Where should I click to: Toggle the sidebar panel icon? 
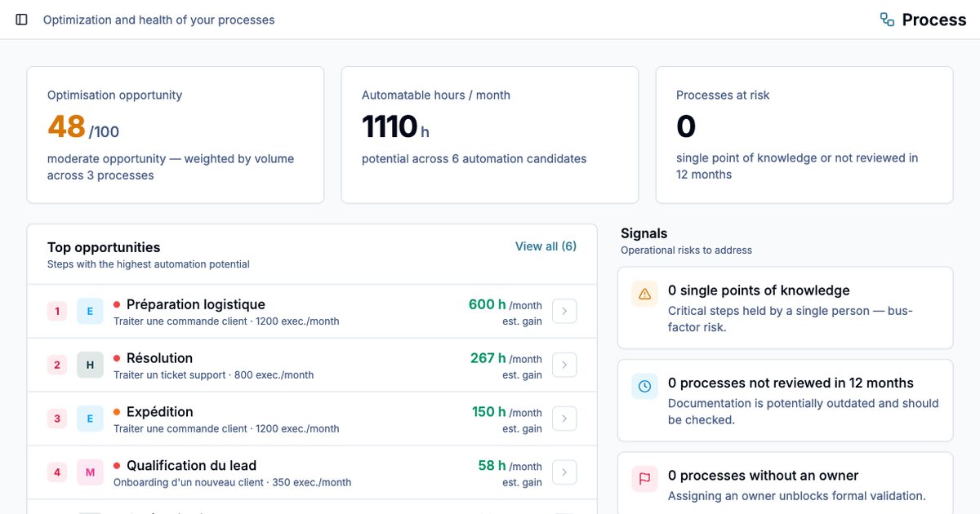(22, 20)
